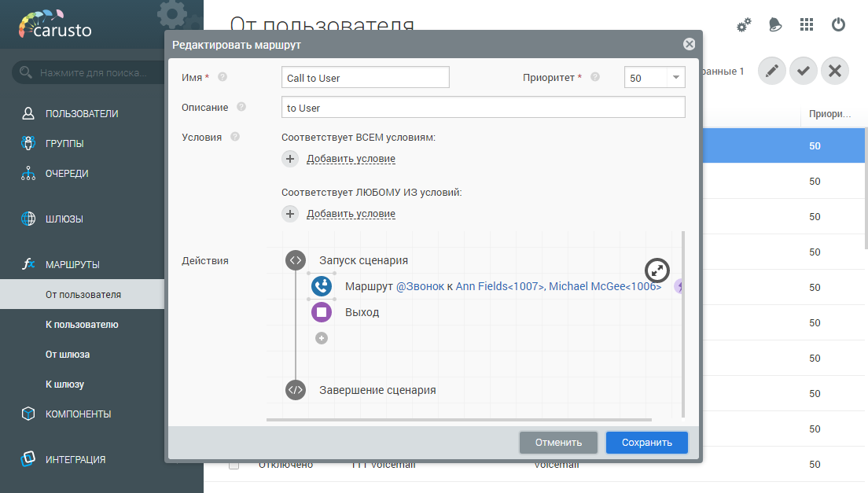The image size is (868, 493).
Task: Click the X delete button in toolbar
Action: pyautogui.click(x=835, y=71)
